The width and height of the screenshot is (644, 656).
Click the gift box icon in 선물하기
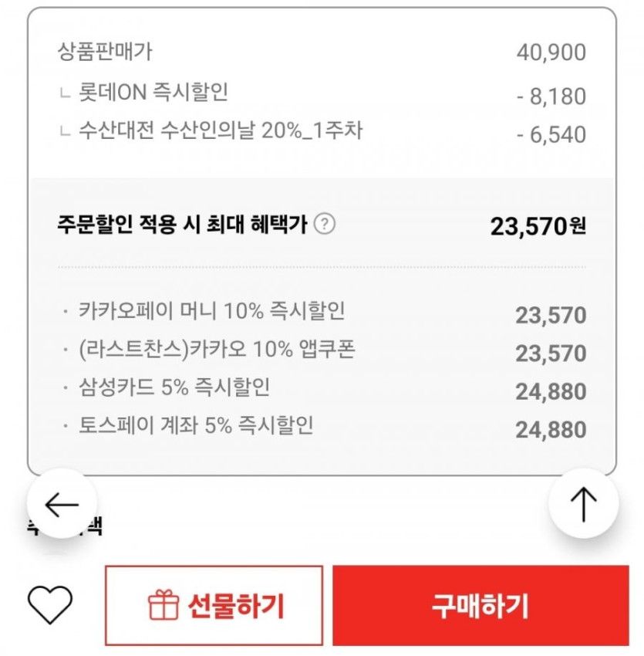click(x=163, y=606)
